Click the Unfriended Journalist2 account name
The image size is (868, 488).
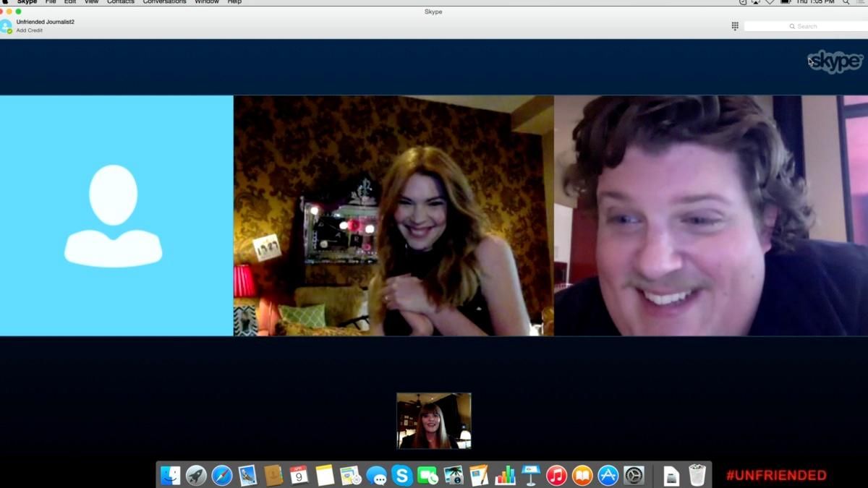tap(46, 22)
